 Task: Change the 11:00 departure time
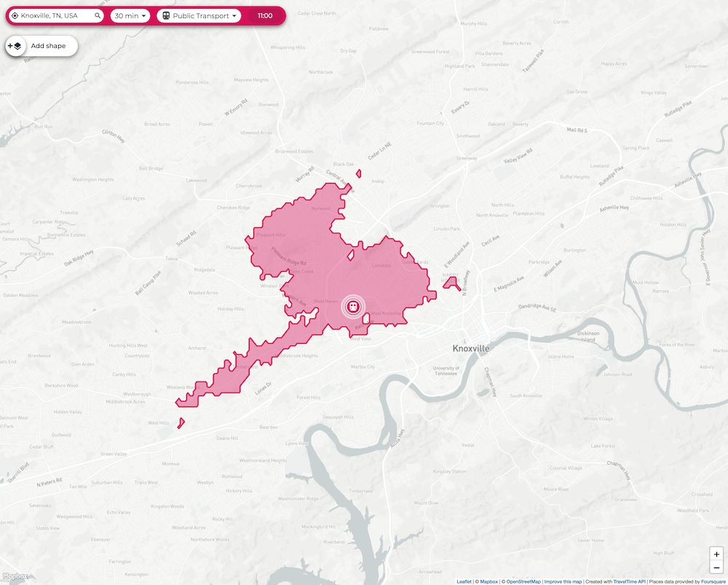click(265, 15)
